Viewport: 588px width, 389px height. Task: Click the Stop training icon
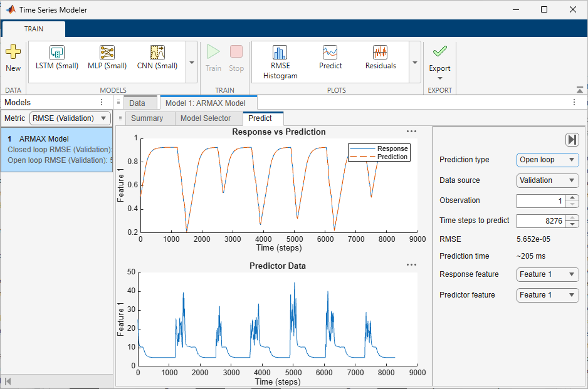[236, 51]
